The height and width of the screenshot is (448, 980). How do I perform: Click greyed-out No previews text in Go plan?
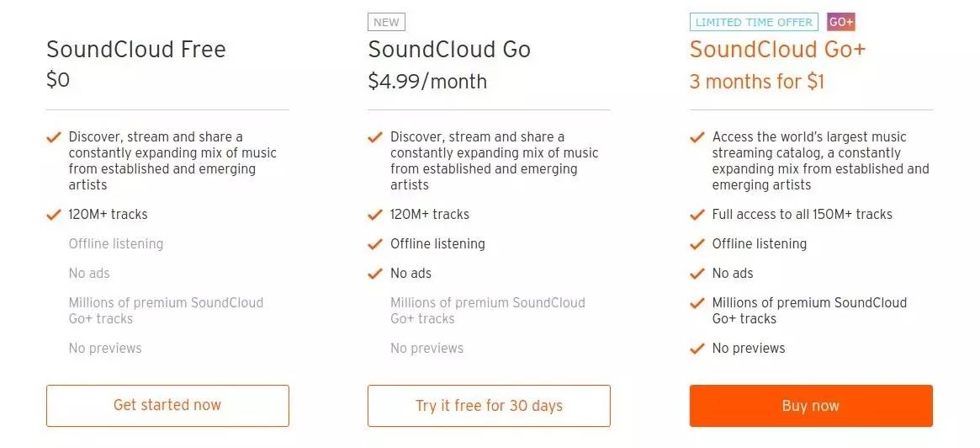pyautogui.click(x=426, y=349)
